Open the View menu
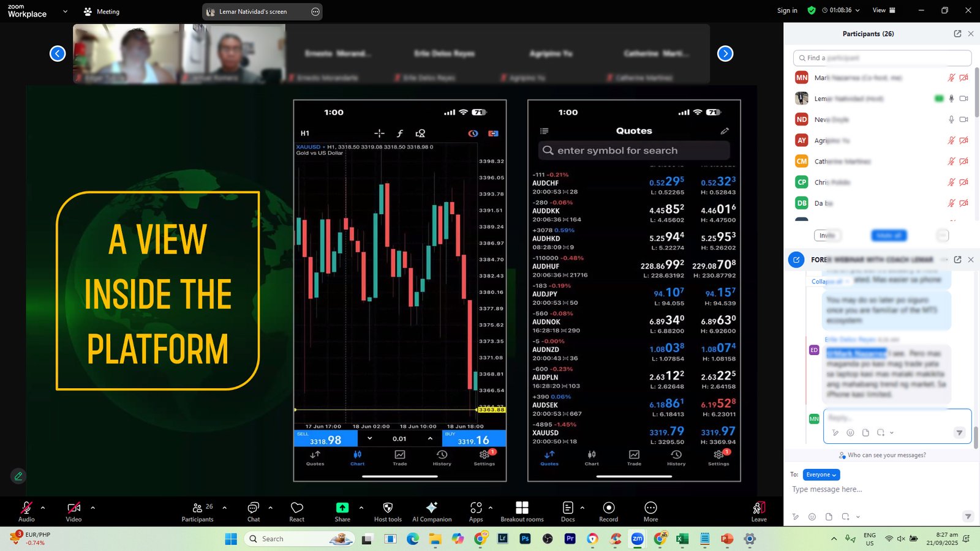This screenshot has width=980, height=551. pos(883,10)
